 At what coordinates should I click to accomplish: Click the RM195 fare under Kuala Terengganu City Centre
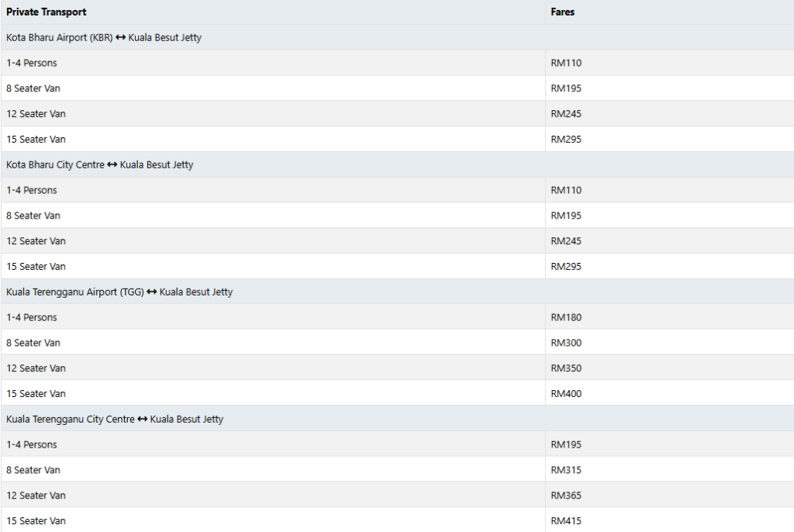coord(566,444)
